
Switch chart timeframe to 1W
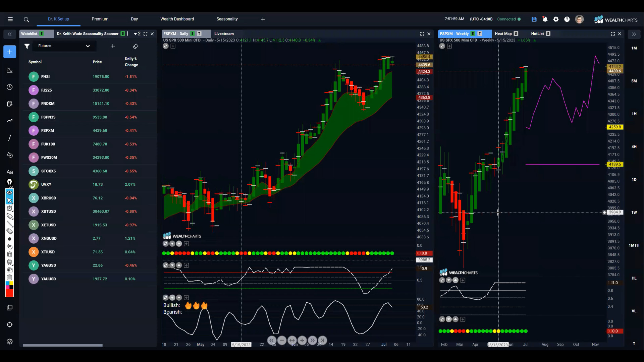pos(634,213)
